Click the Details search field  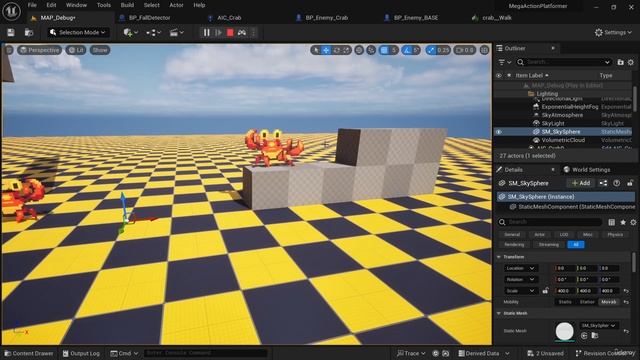tap(550, 222)
